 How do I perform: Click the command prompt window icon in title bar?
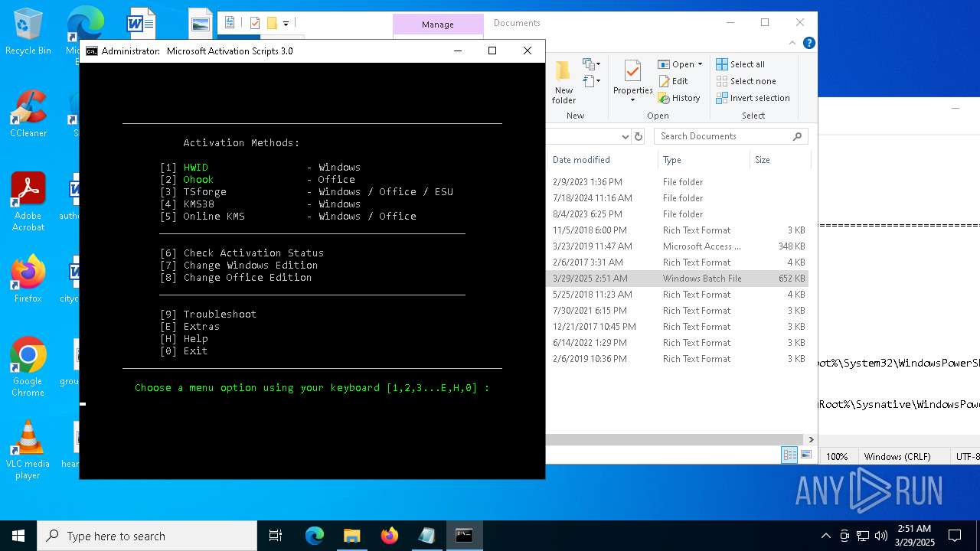(92, 51)
